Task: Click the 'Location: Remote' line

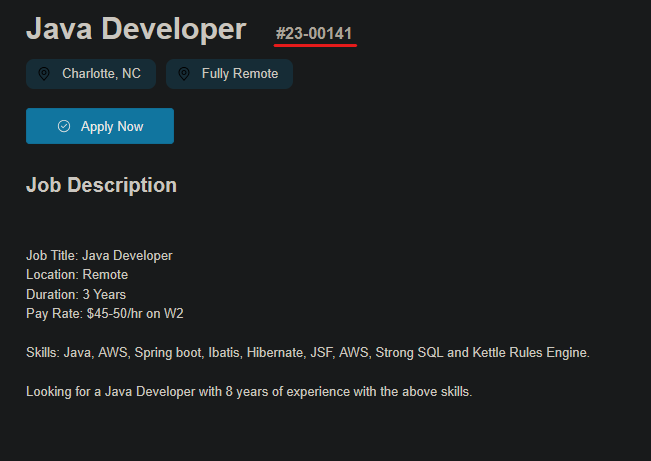Action: pyautogui.click(x=77, y=275)
